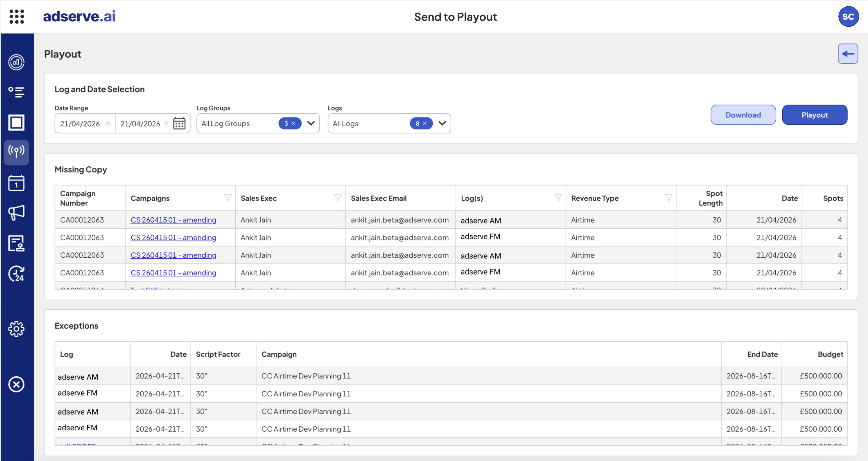The height and width of the screenshot is (461, 868).
Task: Open the app launcher grid icon
Action: [17, 17]
